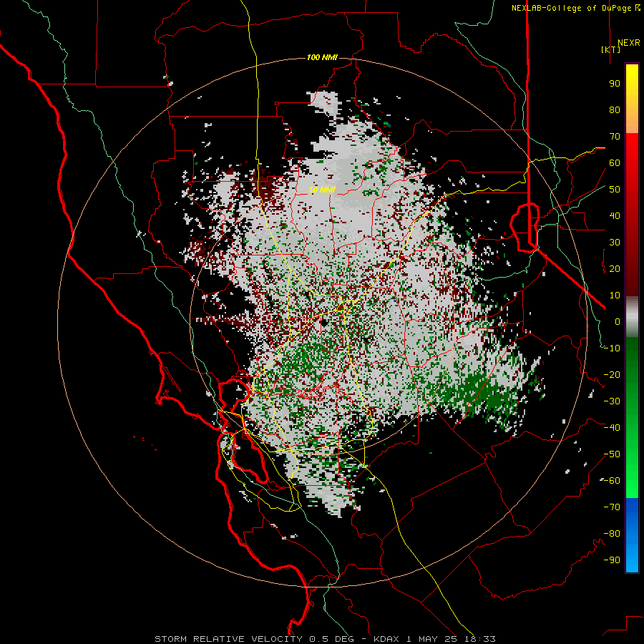Image resolution: width=644 pixels, height=644 pixels.
Task: Click the -10 value on the velocity scale
Action: click(612, 348)
